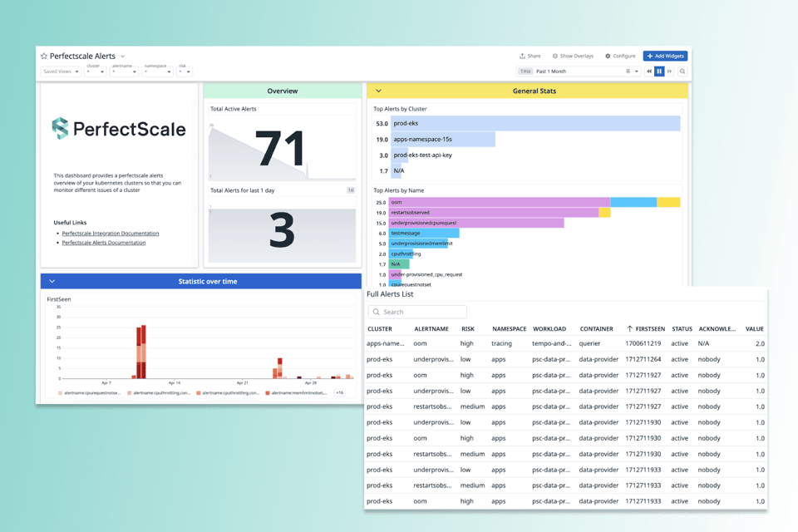Open Perfectscale Alerts Documentation link
Screen dimensions: 798x532
coord(104,243)
